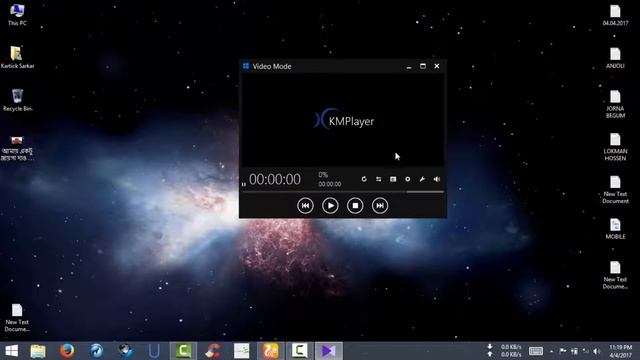Image resolution: width=640 pixels, height=360 pixels.
Task: Open File Explorer from the taskbar
Action: point(38,351)
